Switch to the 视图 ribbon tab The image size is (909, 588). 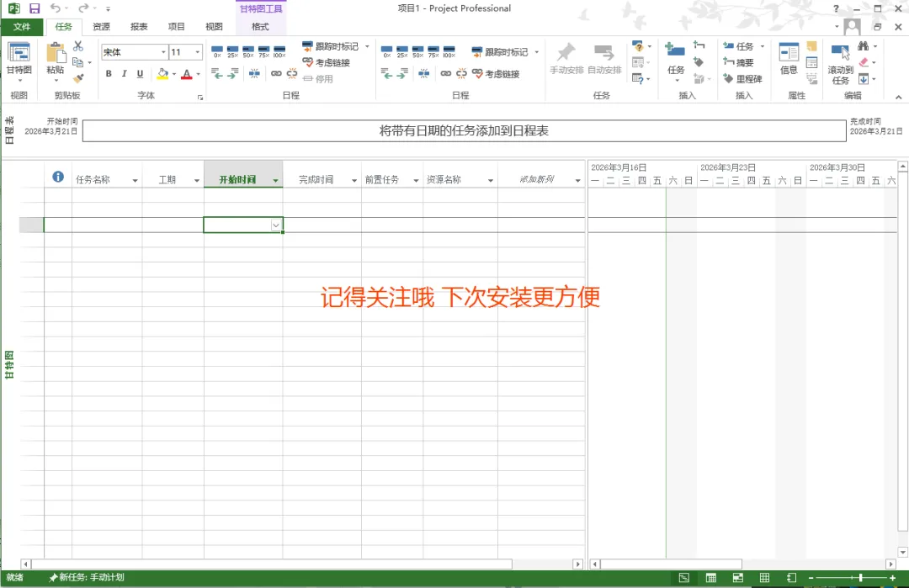point(214,27)
